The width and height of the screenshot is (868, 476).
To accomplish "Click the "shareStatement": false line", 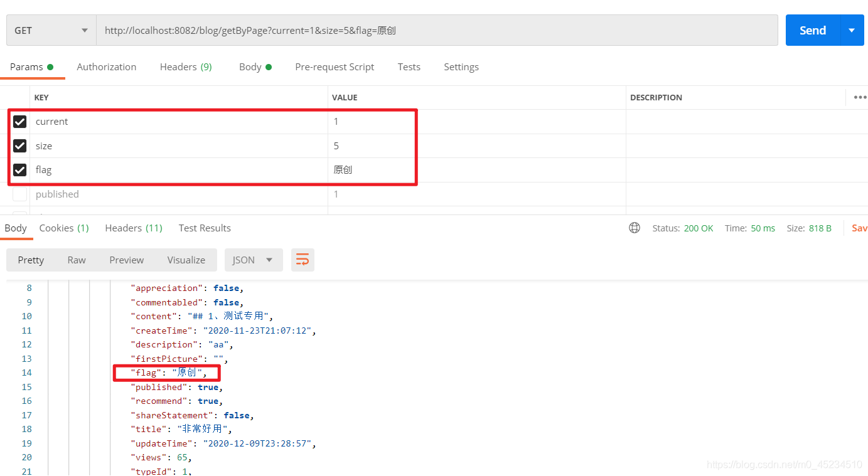I will click(x=192, y=415).
